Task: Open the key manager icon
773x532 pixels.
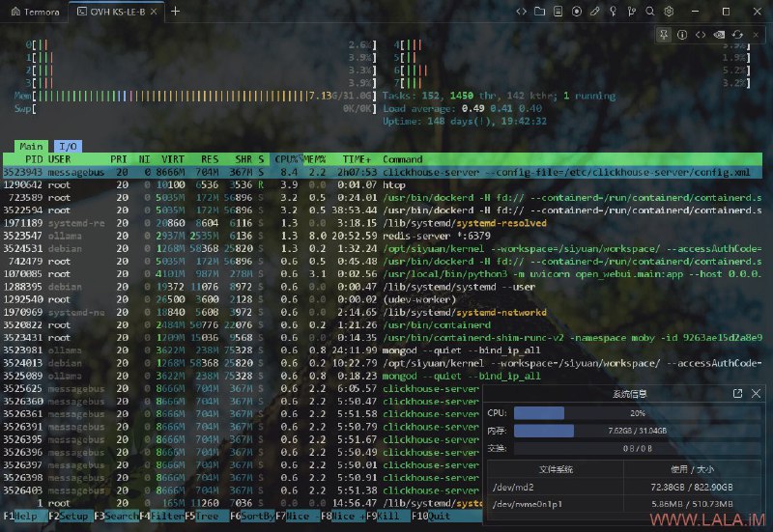Action: point(614,12)
